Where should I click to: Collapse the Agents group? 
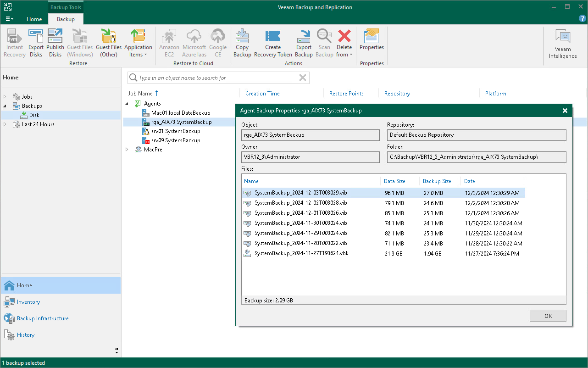coord(127,104)
